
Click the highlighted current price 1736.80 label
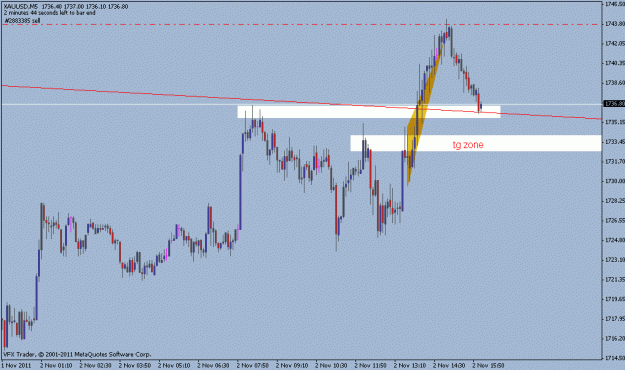(613, 104)
